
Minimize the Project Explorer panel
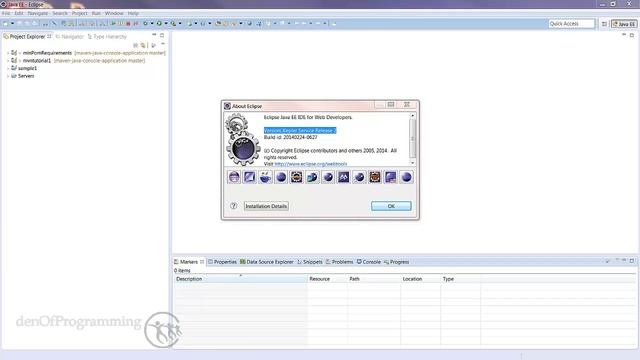coord(154,35)
